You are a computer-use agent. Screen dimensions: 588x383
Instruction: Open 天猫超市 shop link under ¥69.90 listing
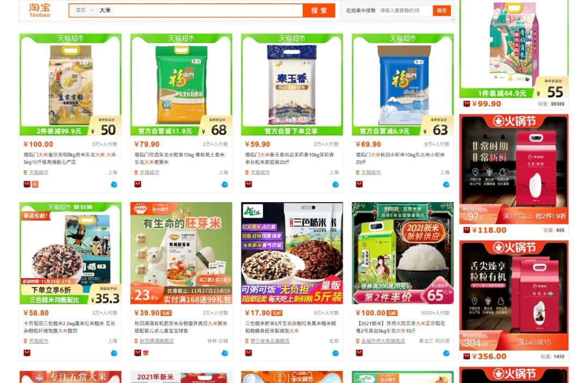371,172
